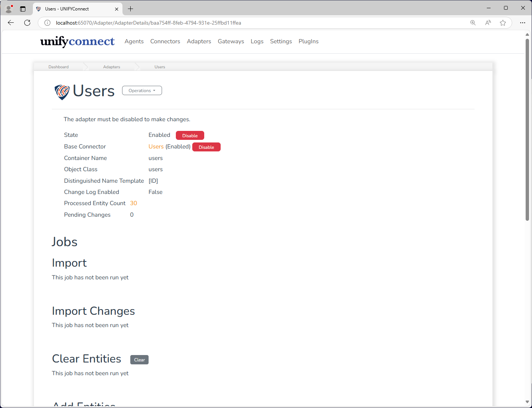This screenshot has width=532, height=408.
Task: Open zoom control in address bar
Action: [473, 23]
